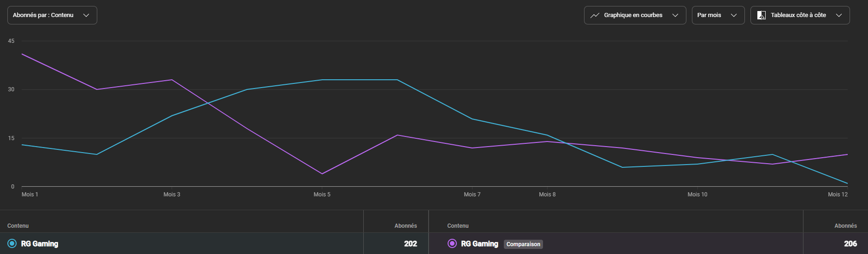
Task: Click the y-axis label 30
Action: [x=11, y=89]
